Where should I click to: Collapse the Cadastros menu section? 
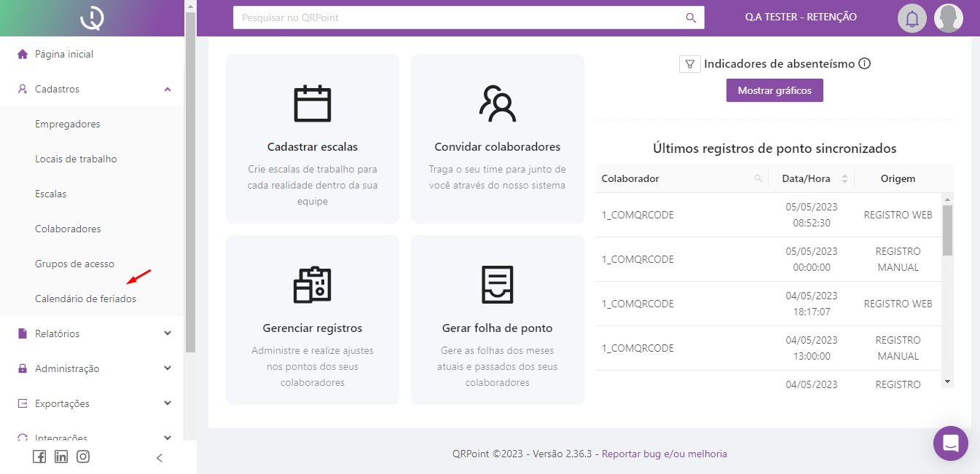tap(168, 89)
